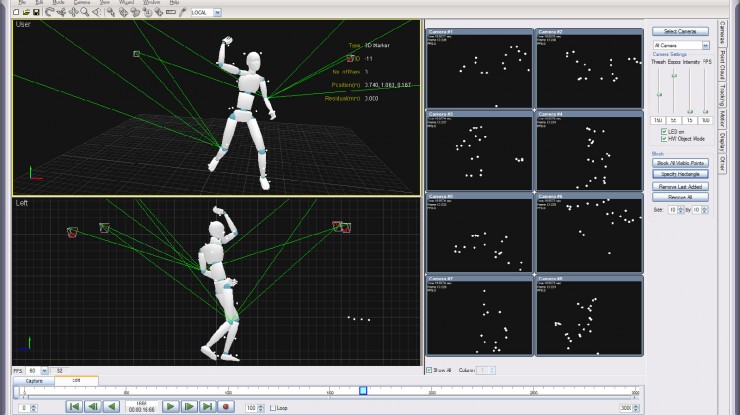740x415 pixels.
Task: Click the ruler measure tool icon
Action: [x=171, y=12]
